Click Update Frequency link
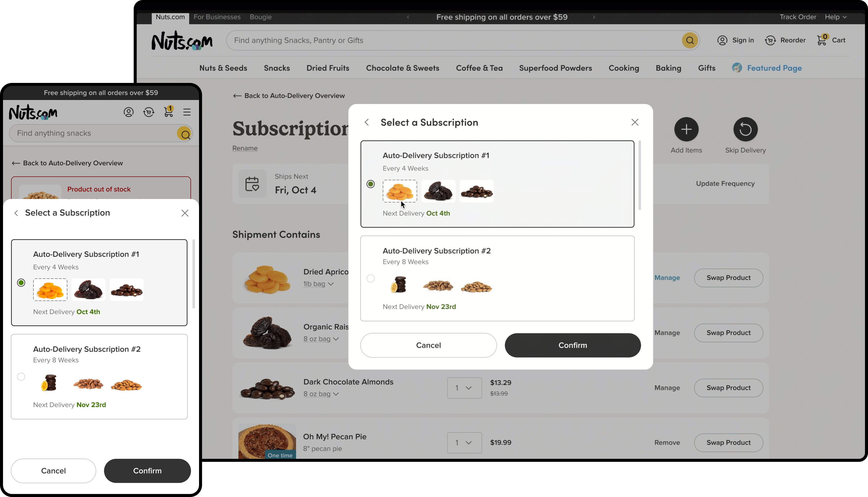Screen dimensions: 868x497 pos(725,184)
